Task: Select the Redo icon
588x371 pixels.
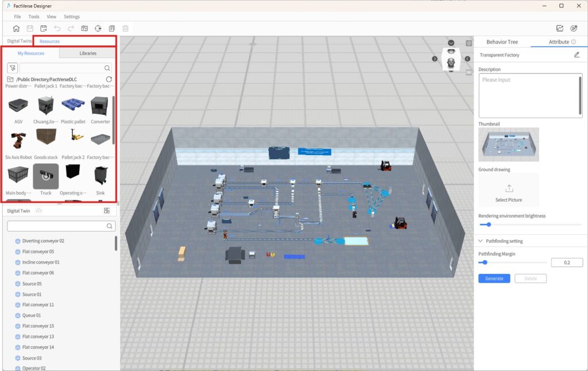Action: (71, 28)
